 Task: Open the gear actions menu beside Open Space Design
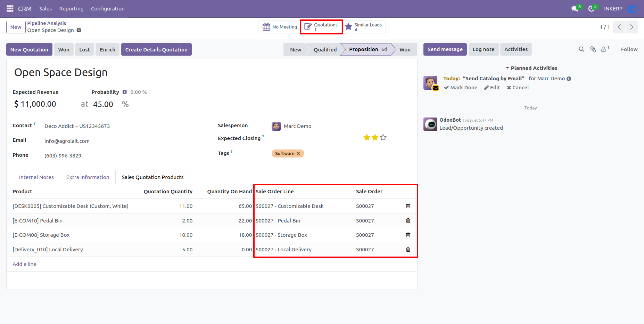79,30
